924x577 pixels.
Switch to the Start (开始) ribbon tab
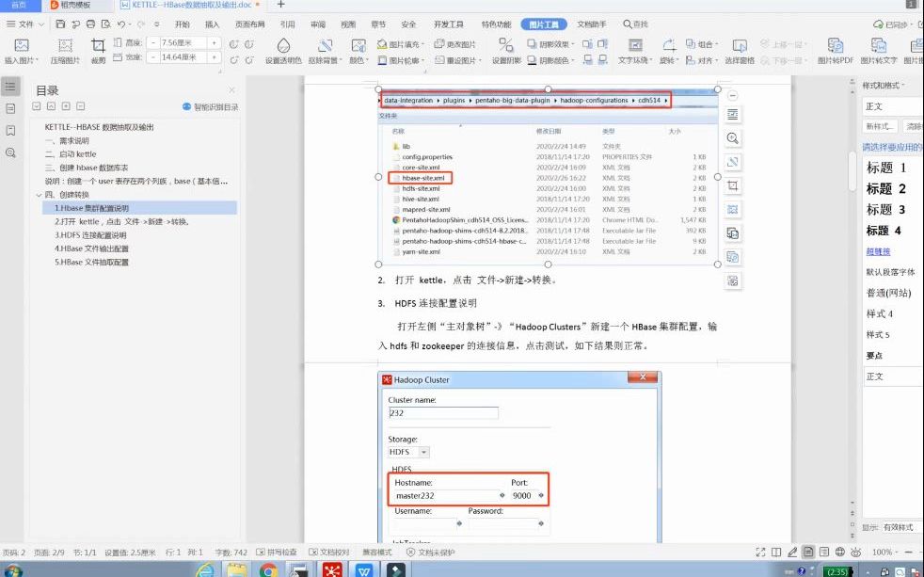click(x=183, y=24)
